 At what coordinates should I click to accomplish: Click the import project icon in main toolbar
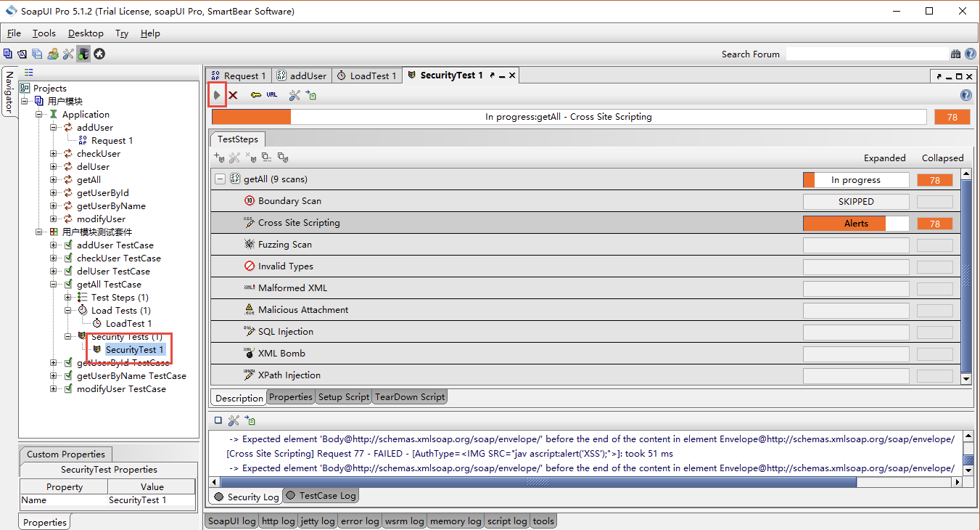point(22,54)
